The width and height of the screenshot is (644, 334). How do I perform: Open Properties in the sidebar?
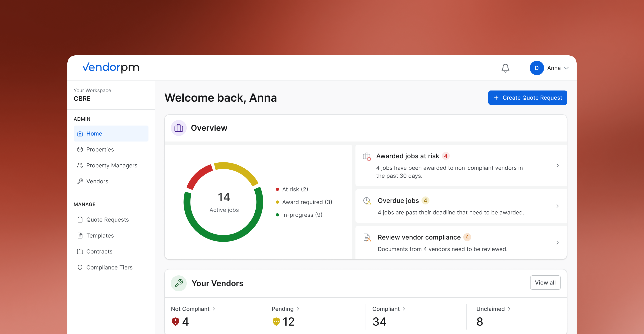tap(100, 149)
